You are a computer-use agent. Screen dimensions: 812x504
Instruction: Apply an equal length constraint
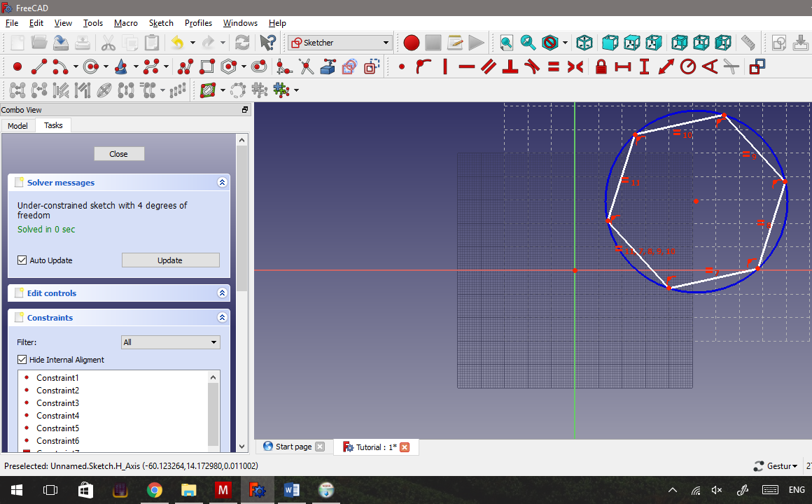coord(552,66)
